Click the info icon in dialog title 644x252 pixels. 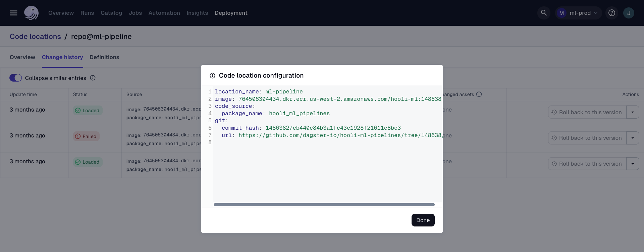[212, 76]
